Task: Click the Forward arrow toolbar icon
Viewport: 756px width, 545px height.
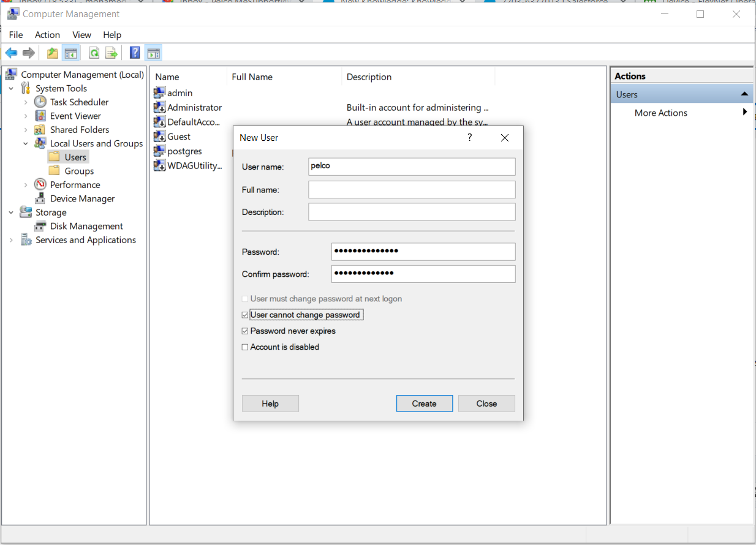Action: 28,53
